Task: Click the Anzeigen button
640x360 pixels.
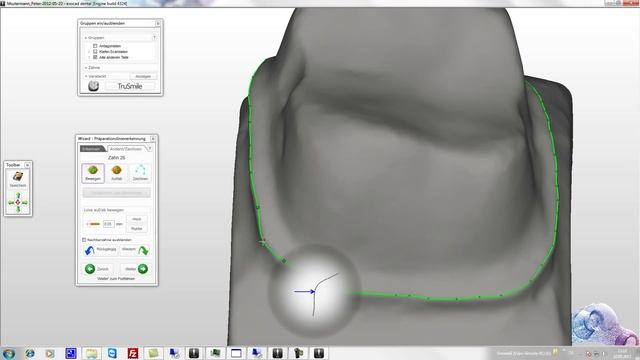Action: [x=143, y=76]
